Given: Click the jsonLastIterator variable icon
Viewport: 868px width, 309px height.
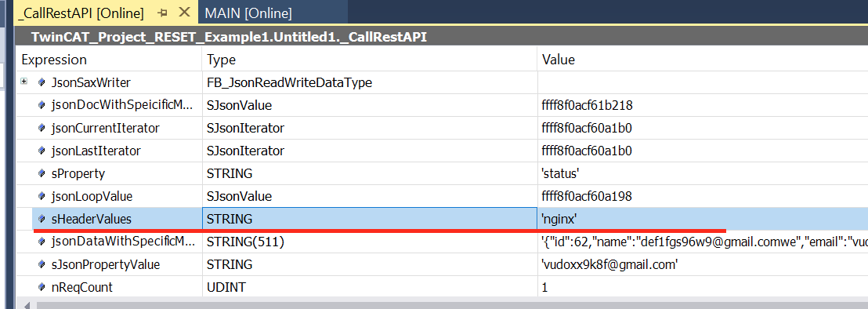Looking at the screenshot, I should 42,151.
